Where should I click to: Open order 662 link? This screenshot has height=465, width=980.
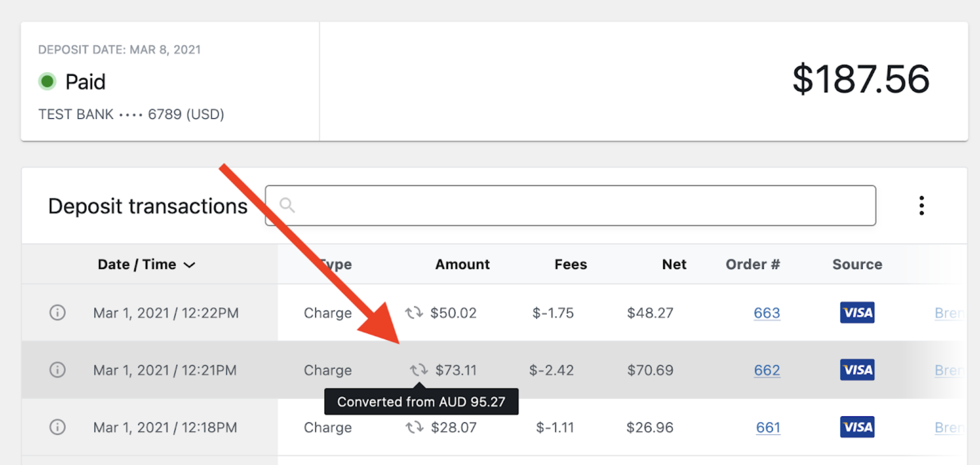(x=767, y=370)
